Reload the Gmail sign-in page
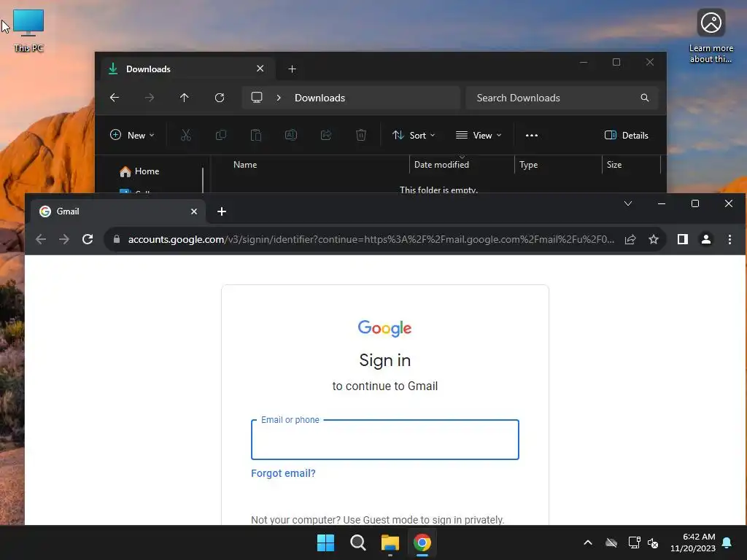This screenshot has width=747, height=560. point(88,239)
